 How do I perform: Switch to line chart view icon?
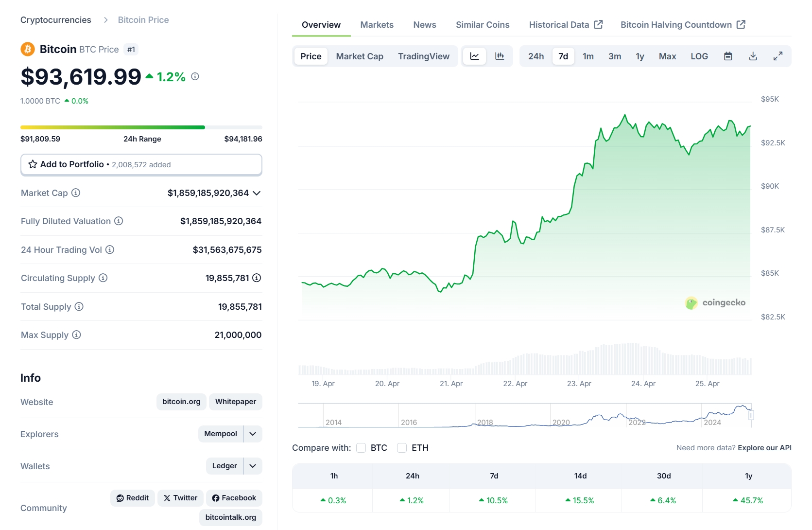click(x=475, y=56)
